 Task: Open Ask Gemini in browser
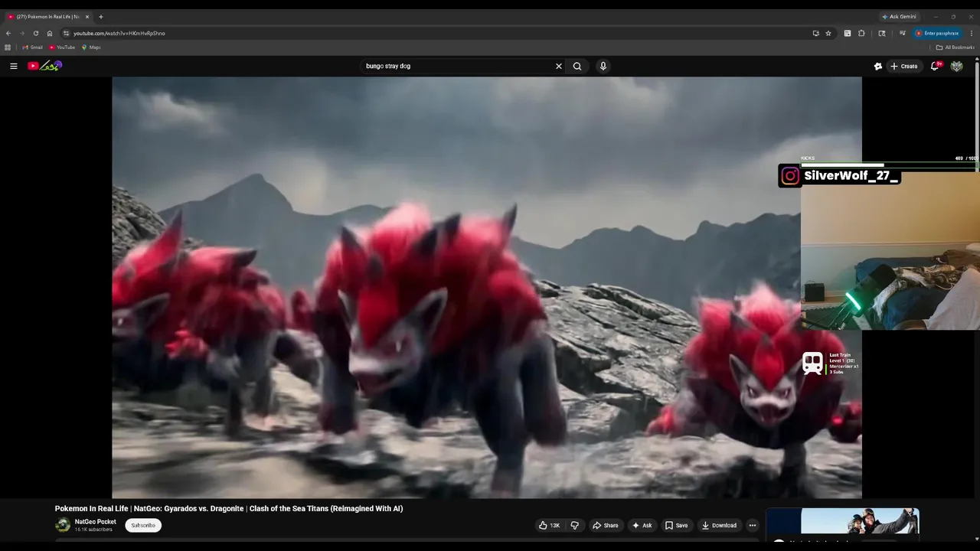pyautogui.click(x=899, y=16)
